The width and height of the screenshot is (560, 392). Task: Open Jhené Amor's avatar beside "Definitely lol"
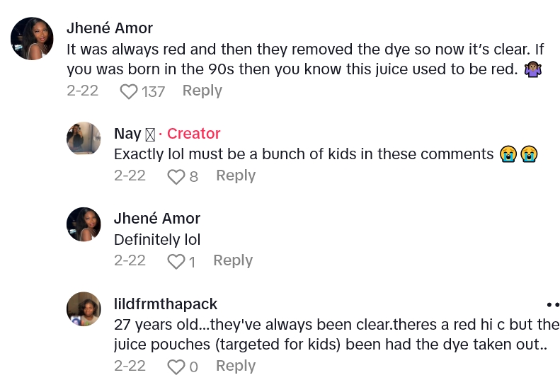(x=84, y=224)
